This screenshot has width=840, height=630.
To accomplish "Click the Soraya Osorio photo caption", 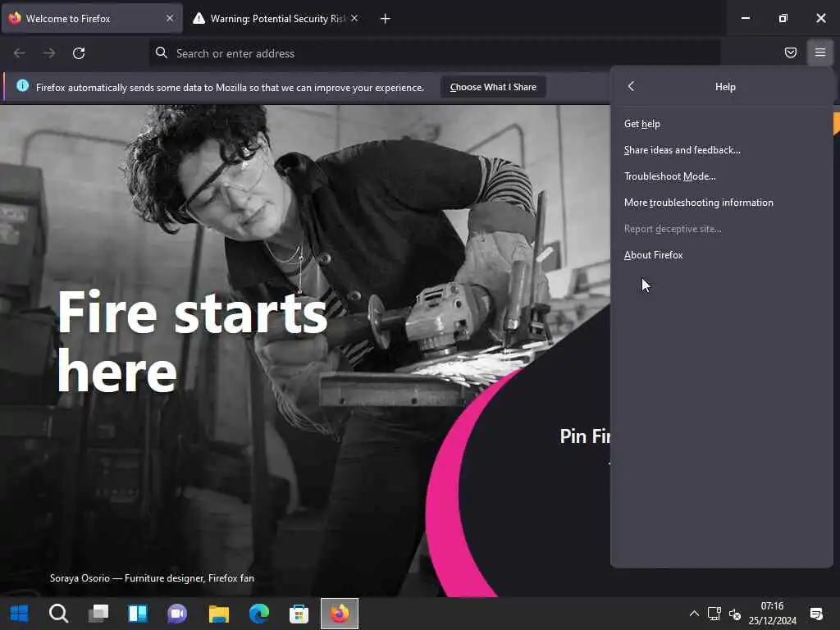I will pos(152,578).
